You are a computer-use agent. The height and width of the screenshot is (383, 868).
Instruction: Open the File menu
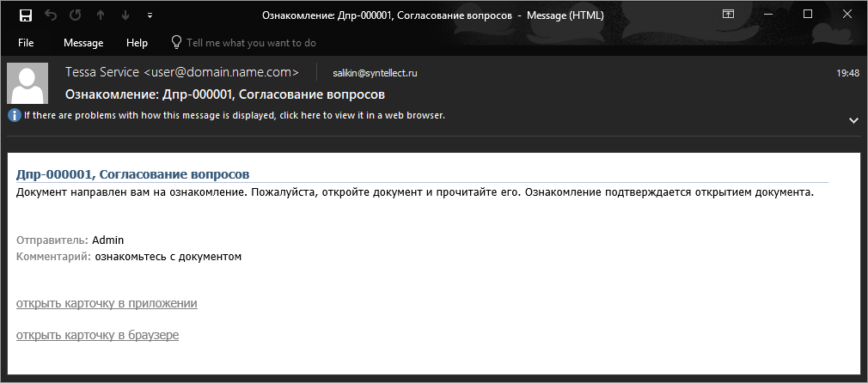click(26, 43)
